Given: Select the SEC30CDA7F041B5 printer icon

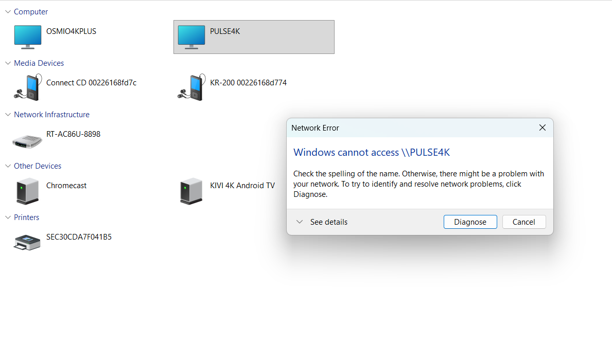Looking at the screenshot, I should click(27, 242).
